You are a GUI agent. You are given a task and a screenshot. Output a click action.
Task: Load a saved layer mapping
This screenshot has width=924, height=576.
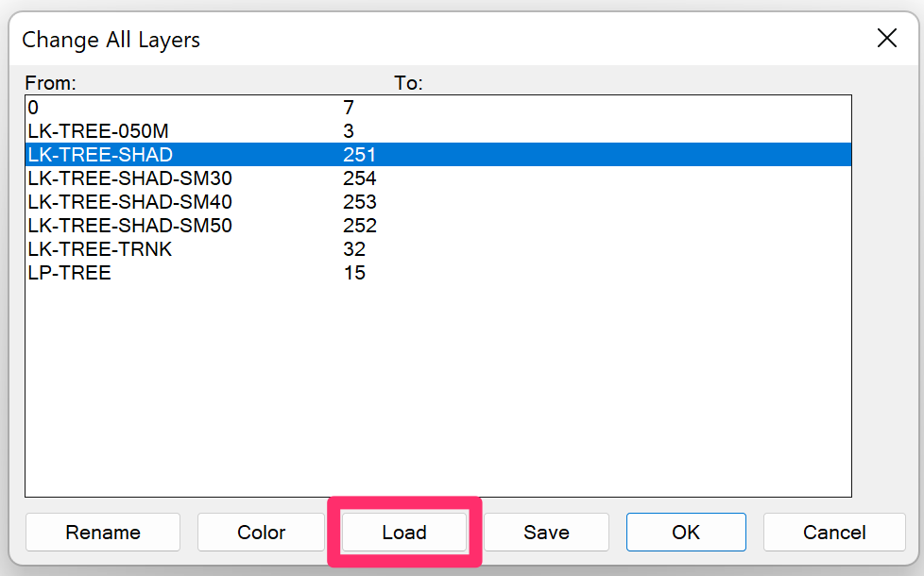(x=404, y=532)
